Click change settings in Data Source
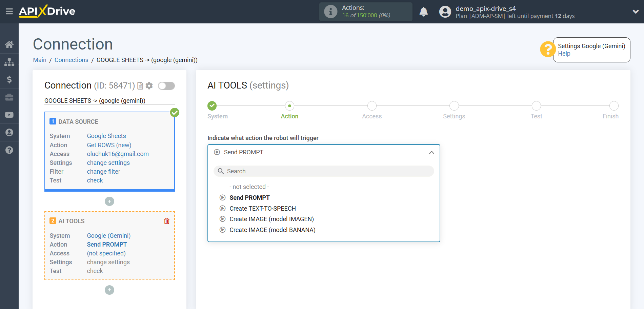644x309 pixels. tap(108, 163)
